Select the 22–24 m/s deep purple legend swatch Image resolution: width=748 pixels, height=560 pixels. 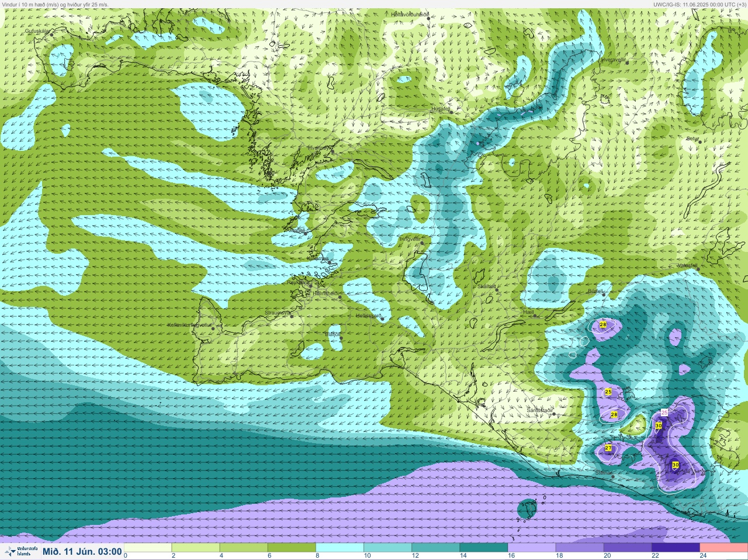pos(676,548)
